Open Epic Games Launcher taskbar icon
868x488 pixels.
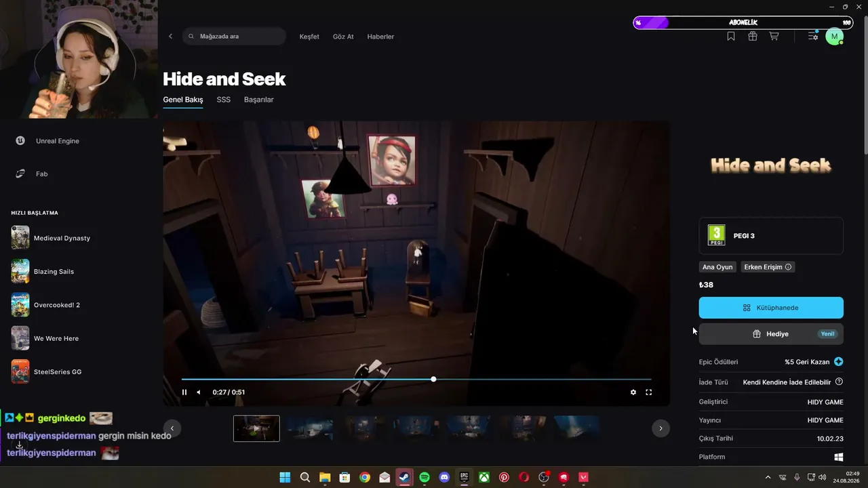[x=465, y=477]
